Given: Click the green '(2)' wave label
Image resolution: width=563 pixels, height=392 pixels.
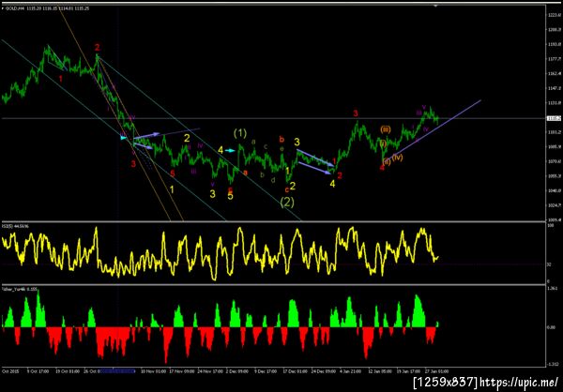Looking at the screenshot, I should point(288,203).
